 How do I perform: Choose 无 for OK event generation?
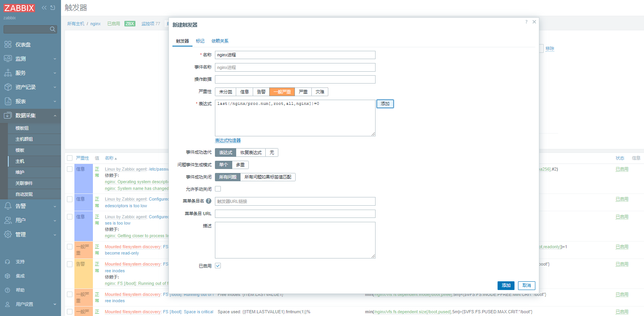[x=272, y=152]
